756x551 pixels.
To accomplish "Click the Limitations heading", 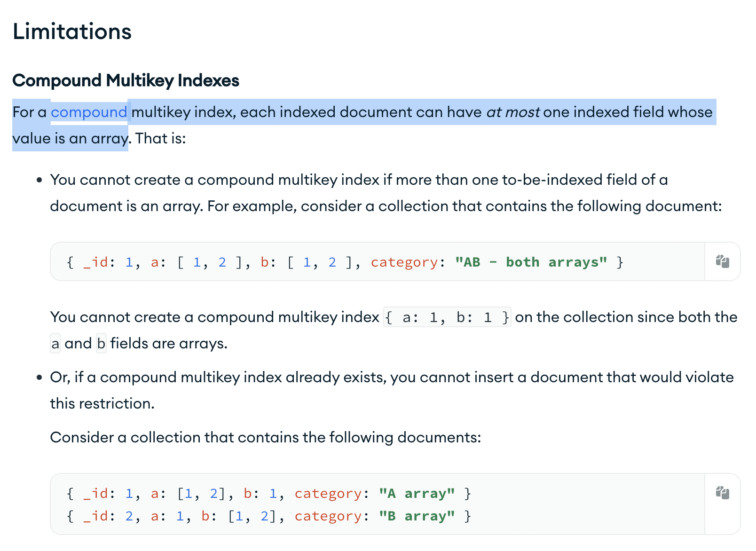I will (71, 31).
